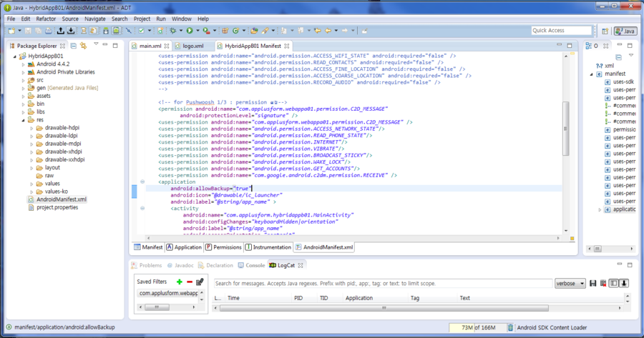Select AndroidManifest.xml in Package Explorer
Image resolution: width=644 pixels, height=338 pixels.
coord(62,199)
